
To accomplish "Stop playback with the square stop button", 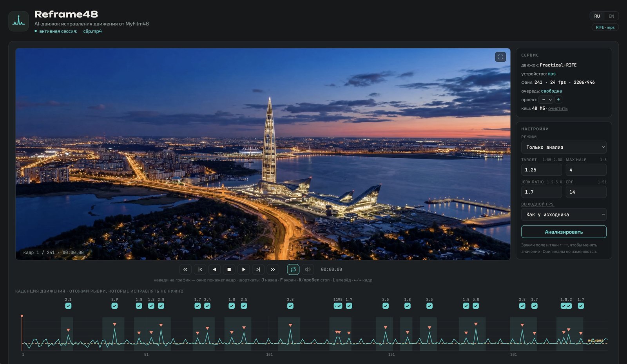I will 229,269.
